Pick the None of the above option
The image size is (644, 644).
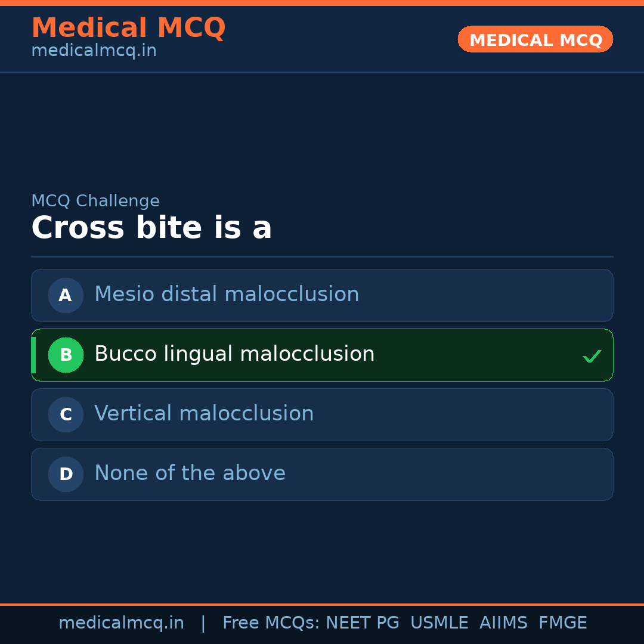click(x=190, y=473)
